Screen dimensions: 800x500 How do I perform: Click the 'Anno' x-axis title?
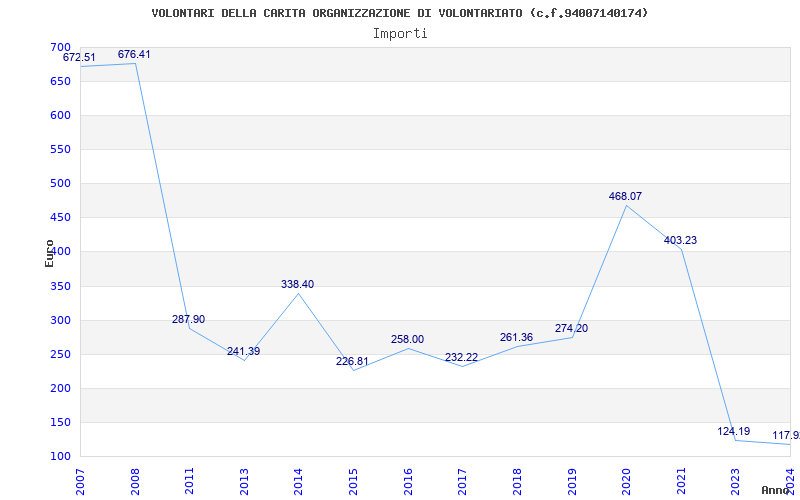pyautogui.click(x=776, y=490)
